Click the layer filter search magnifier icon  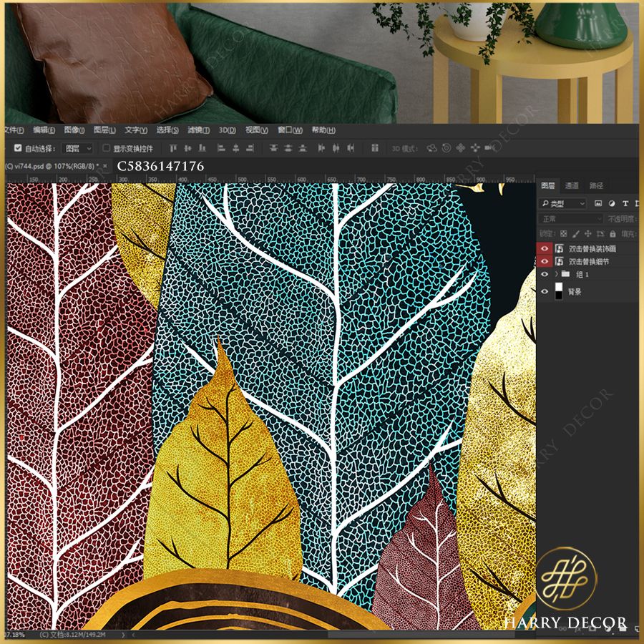(545, 203)
